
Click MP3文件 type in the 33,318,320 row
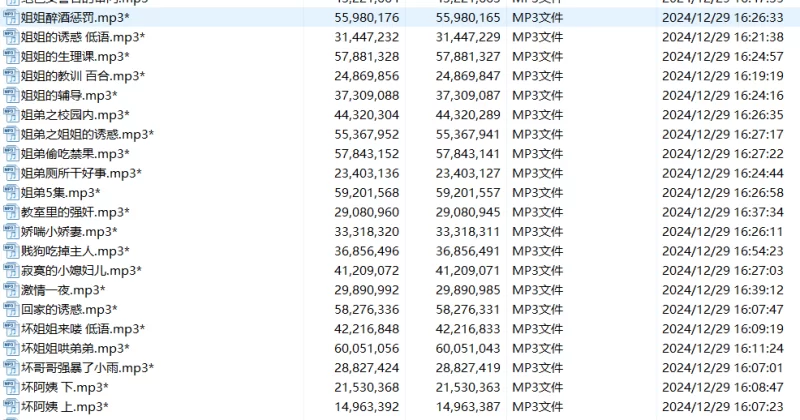coord(538,232)
